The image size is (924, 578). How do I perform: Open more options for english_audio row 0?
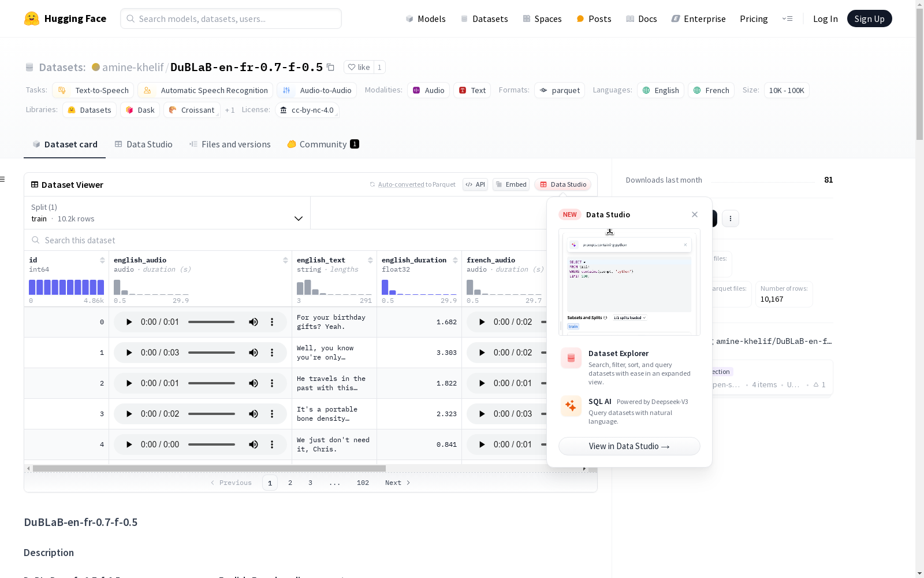coord(272,322)
